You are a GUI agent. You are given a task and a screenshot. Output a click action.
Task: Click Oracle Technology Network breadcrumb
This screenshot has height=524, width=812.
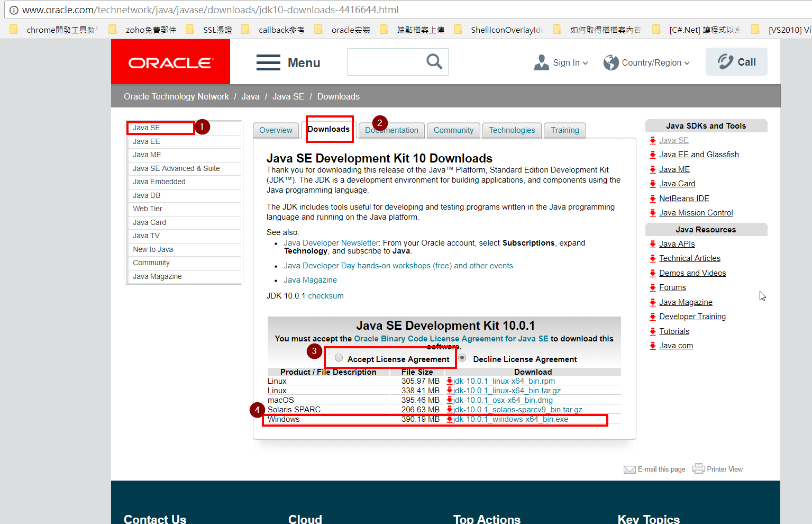pos(176,96)
